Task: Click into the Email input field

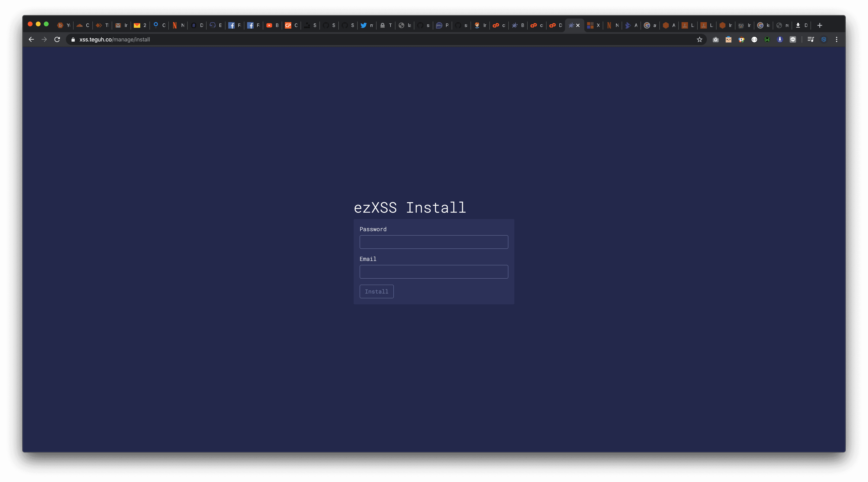Action: coord(433,272)
